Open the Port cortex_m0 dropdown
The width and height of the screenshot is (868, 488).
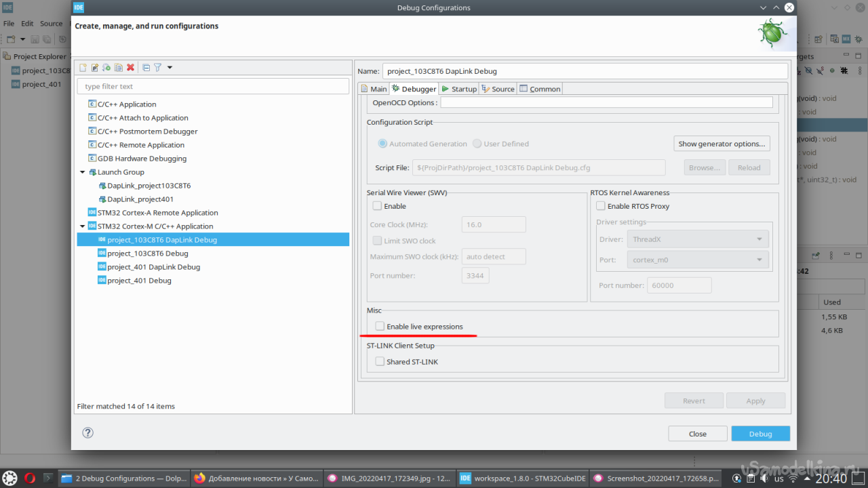(x=698, y=260)
